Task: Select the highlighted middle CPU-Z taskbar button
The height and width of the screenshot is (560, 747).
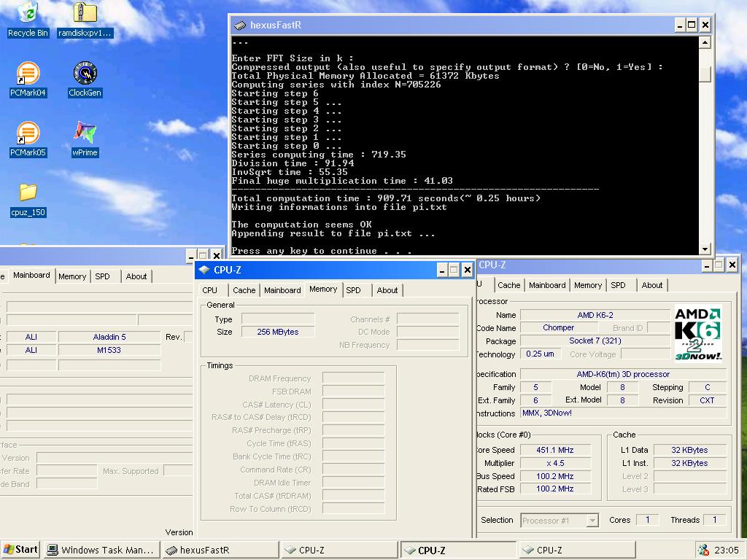Action: [x=458, y=550]
